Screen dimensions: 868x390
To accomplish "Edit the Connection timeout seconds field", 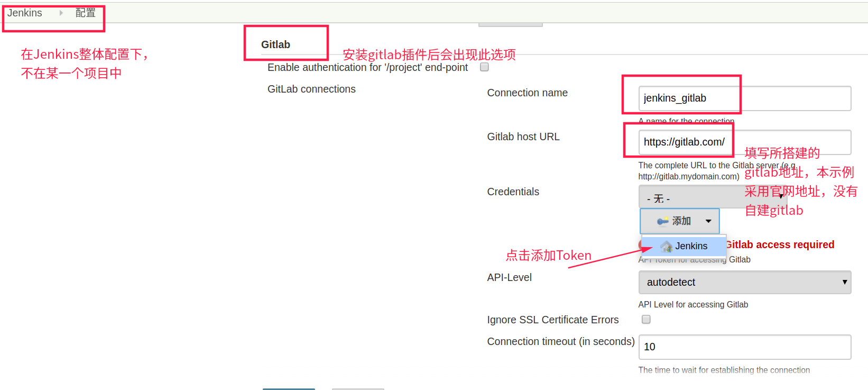I will (x=744, y=347).
